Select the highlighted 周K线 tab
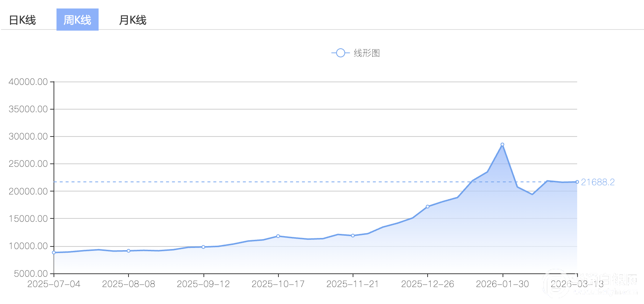 pos(77,20)
